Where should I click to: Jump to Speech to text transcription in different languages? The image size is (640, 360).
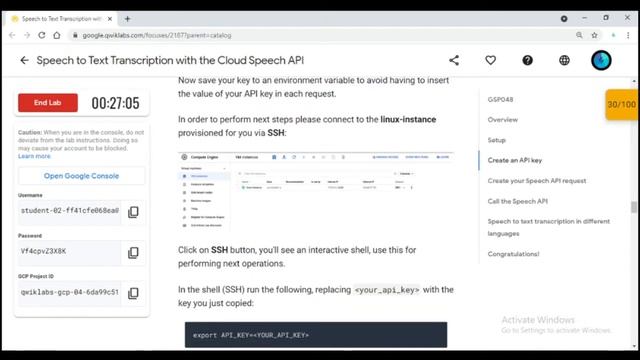(549, 227)
